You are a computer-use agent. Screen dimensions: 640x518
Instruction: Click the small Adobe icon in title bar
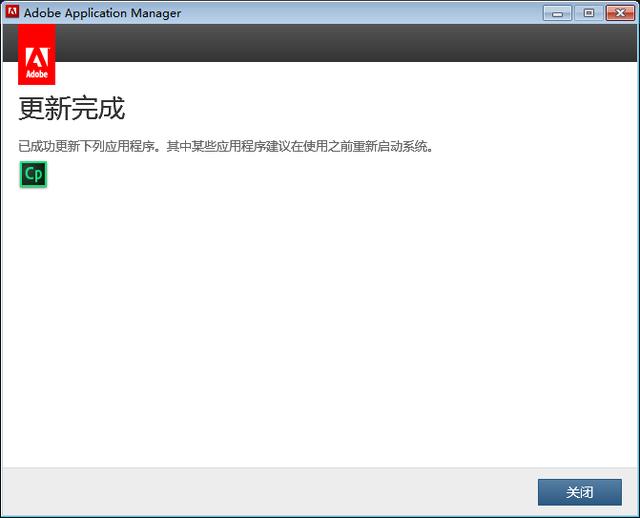(x=12, y=12)
